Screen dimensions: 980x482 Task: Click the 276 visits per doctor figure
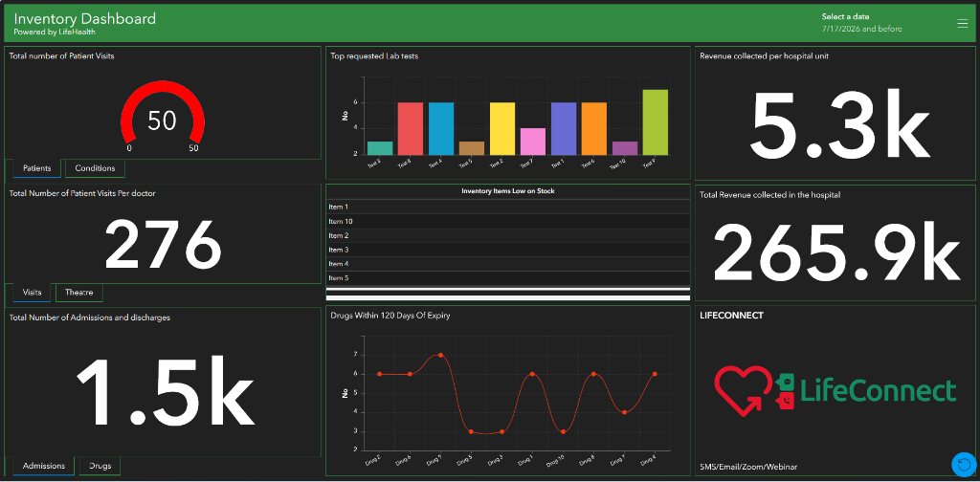coord(163,243)
